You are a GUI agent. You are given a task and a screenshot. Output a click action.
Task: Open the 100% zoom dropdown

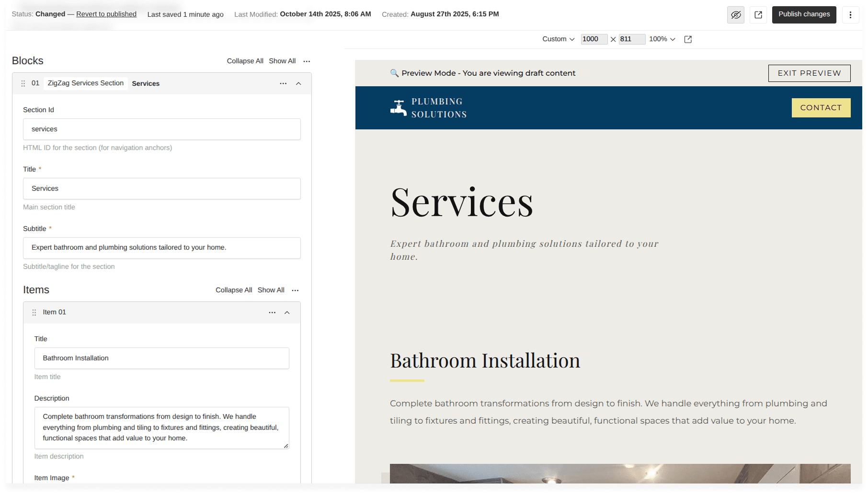(x=662, y=39)
